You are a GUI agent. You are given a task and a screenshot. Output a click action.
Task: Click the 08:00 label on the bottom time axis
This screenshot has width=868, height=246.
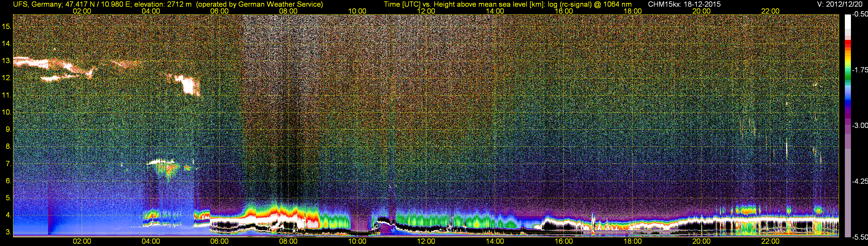pyautogui.click(x=288, y=242)
